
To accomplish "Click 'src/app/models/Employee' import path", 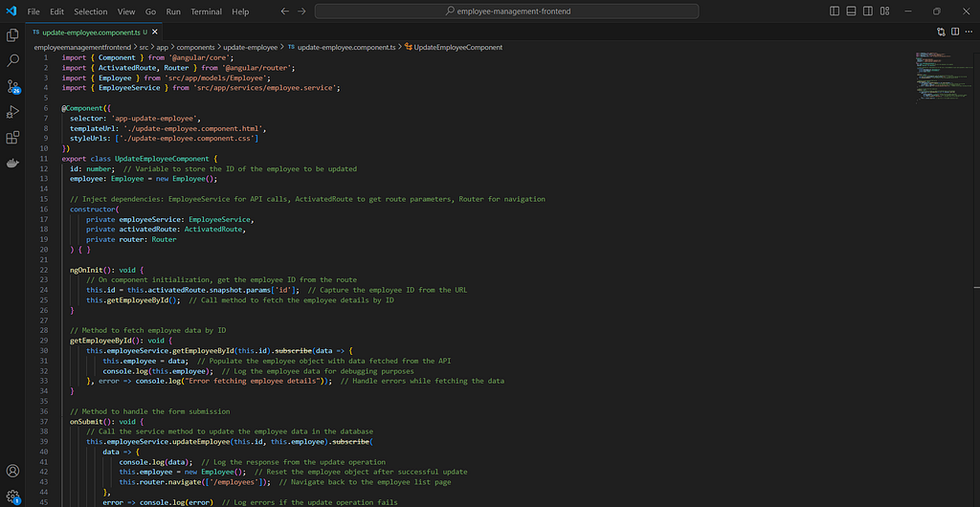I will [217, 77].
